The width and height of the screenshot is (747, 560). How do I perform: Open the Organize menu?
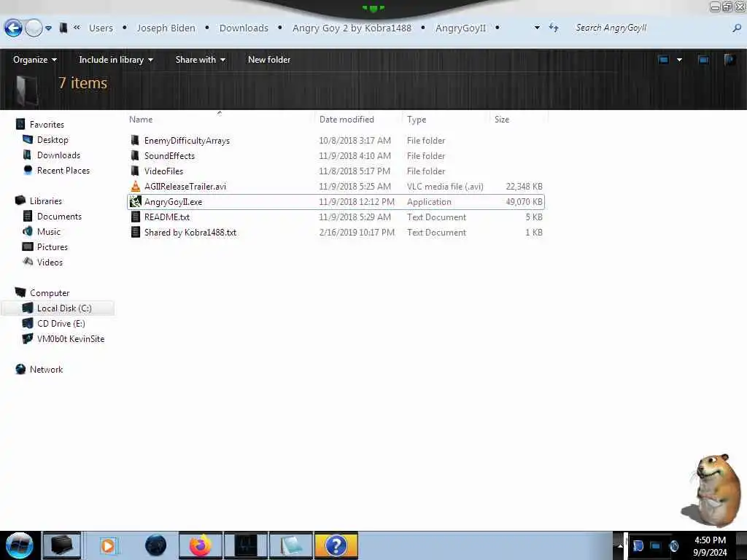coord(35,60)
